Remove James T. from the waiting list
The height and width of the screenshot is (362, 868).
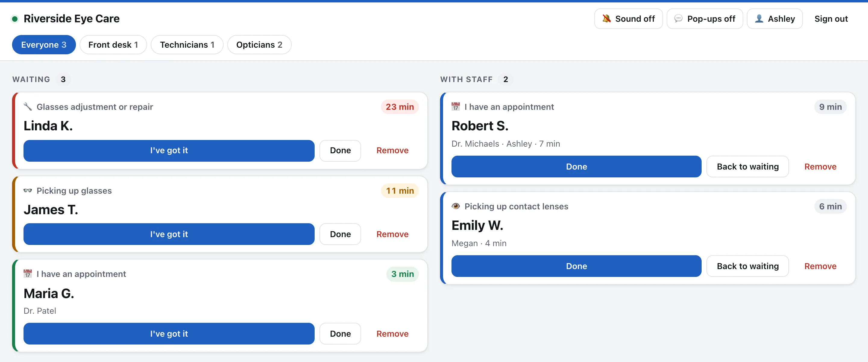pos(392,234)
